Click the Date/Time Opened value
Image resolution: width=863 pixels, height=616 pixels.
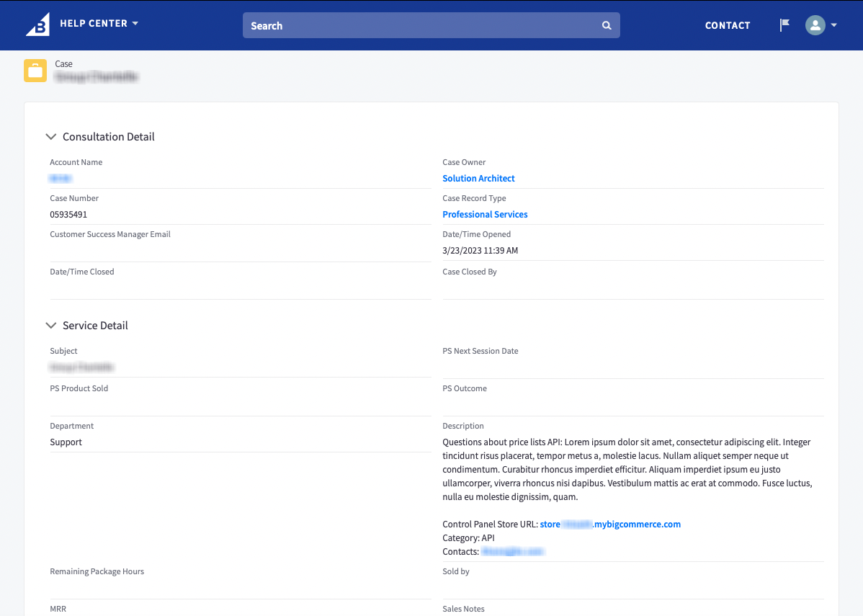pos(481,250)
